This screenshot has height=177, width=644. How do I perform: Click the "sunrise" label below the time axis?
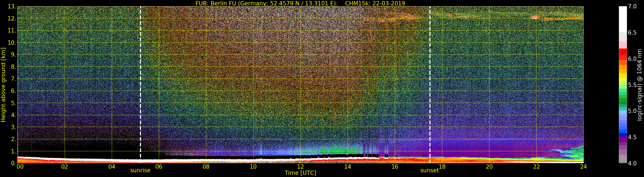140,171
